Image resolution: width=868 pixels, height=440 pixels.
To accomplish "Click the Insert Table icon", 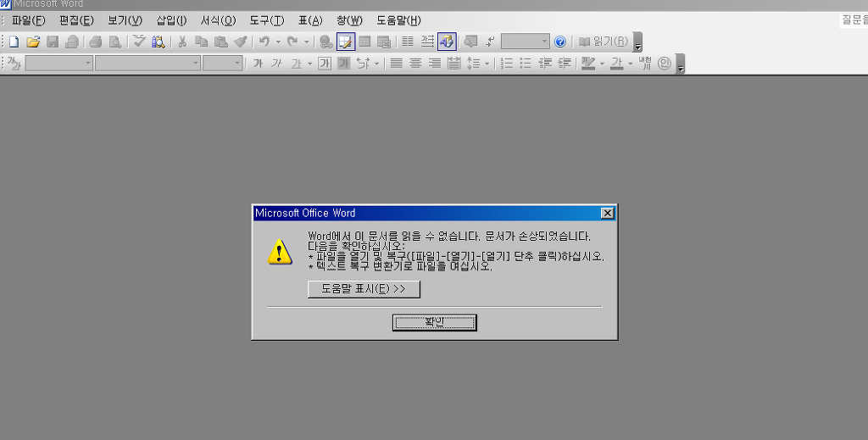I will [364, 42].
